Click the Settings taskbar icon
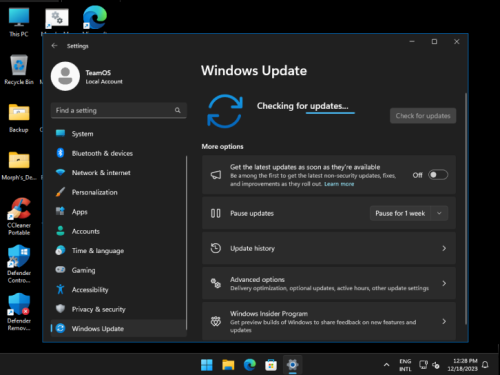Screen dimensions: 500x375 coord(292,365)
